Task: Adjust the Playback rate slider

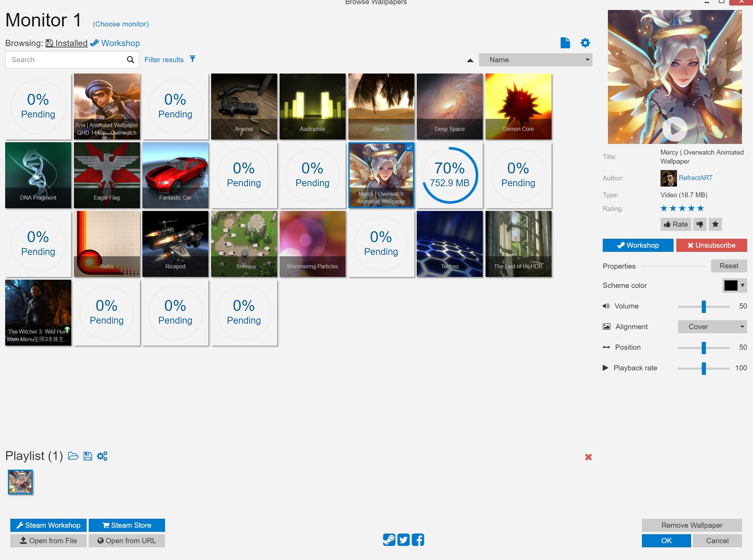Action: [x=703, y=368]
